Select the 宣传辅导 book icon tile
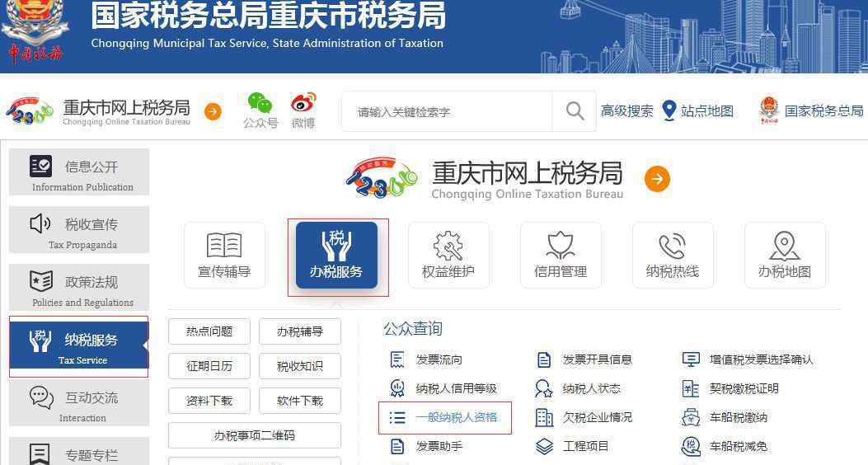The height and width of the screenshot is (465, 868). point(224,256)
